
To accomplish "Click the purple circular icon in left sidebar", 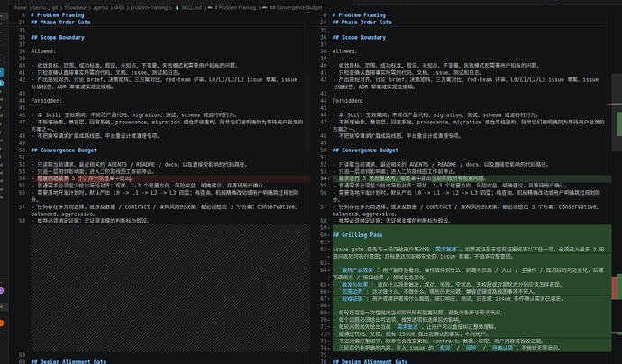I will 2,291.
